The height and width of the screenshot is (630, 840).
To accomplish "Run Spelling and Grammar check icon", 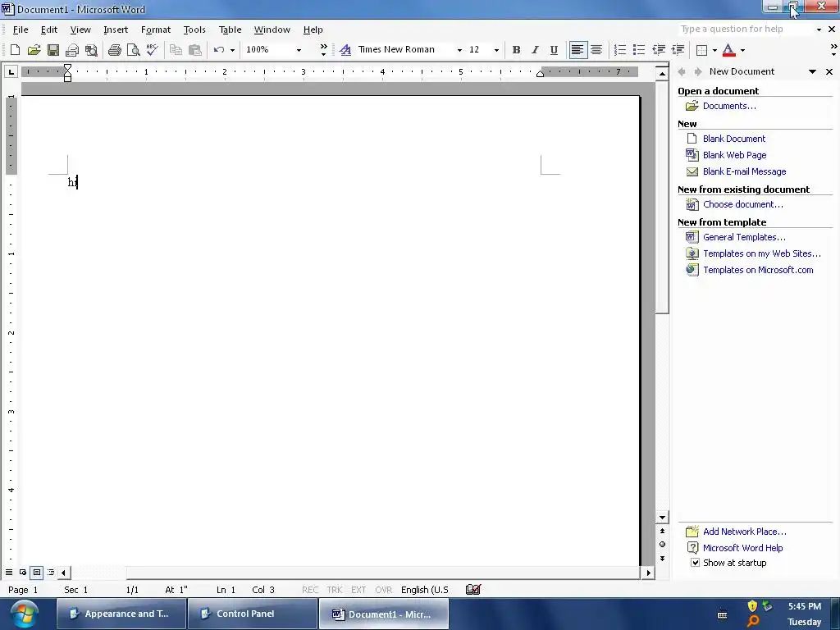I will click(152, 50).
